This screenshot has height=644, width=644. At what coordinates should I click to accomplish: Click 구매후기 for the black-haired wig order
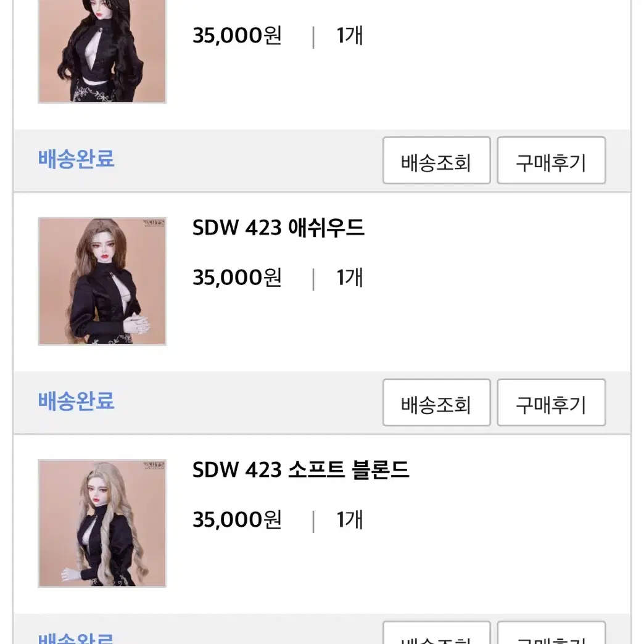[x=551, y=160]
